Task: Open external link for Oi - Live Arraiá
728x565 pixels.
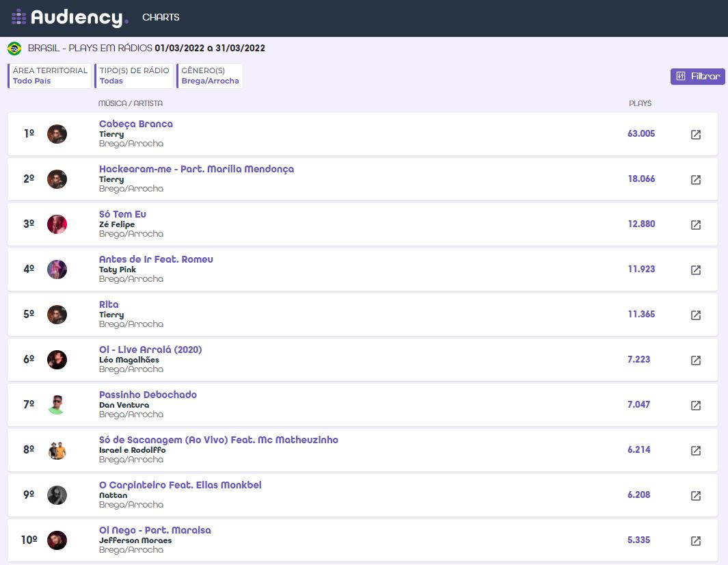Action: pos(695,360)
